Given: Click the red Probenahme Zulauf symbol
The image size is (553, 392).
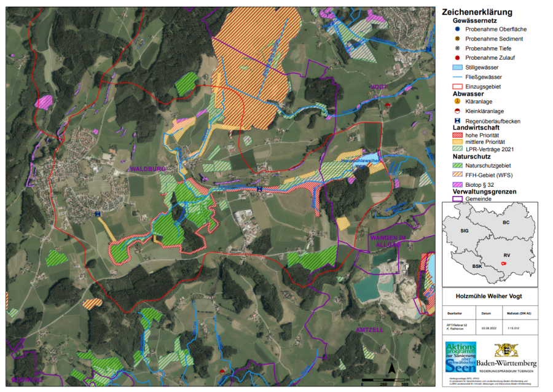Looking at the screenshot, I should [457, 58].
